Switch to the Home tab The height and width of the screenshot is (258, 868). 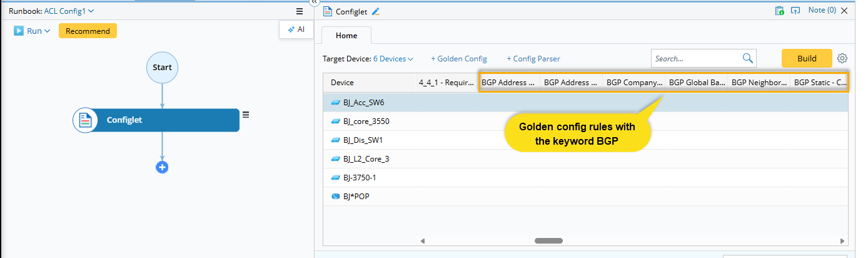346,36
